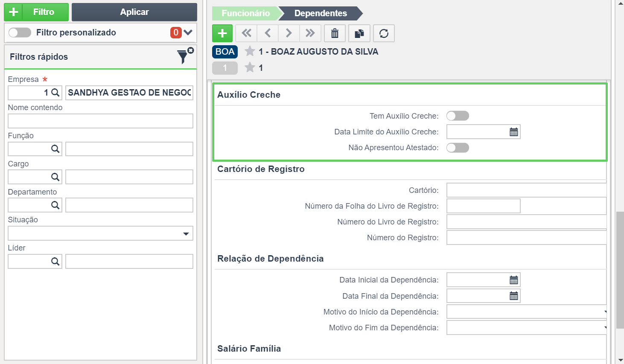Go to the previous record
The height and width of the screenshot is (364, 624).
pos(268,33)
